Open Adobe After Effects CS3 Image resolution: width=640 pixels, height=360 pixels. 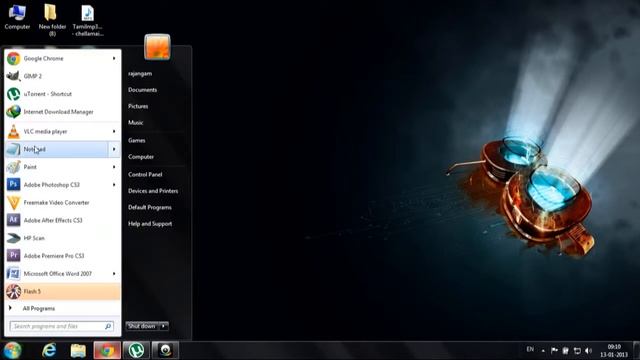tap(62, 220)
